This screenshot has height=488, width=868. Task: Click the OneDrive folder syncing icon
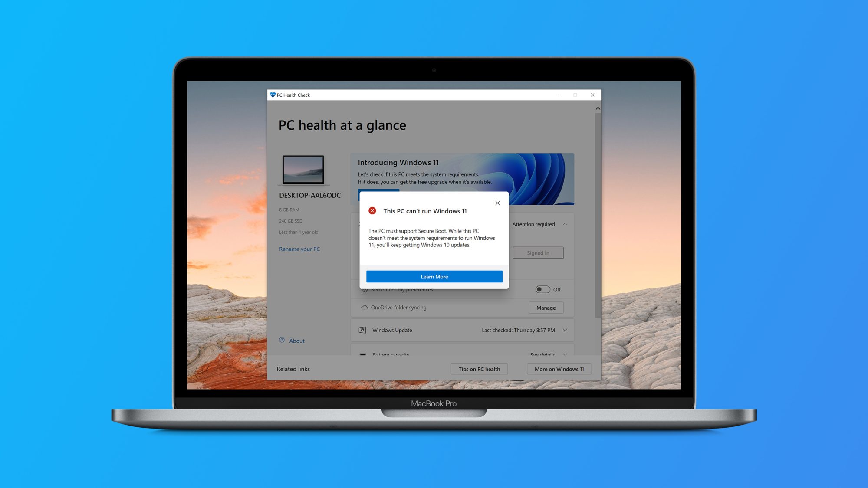[x=363, y=307]
